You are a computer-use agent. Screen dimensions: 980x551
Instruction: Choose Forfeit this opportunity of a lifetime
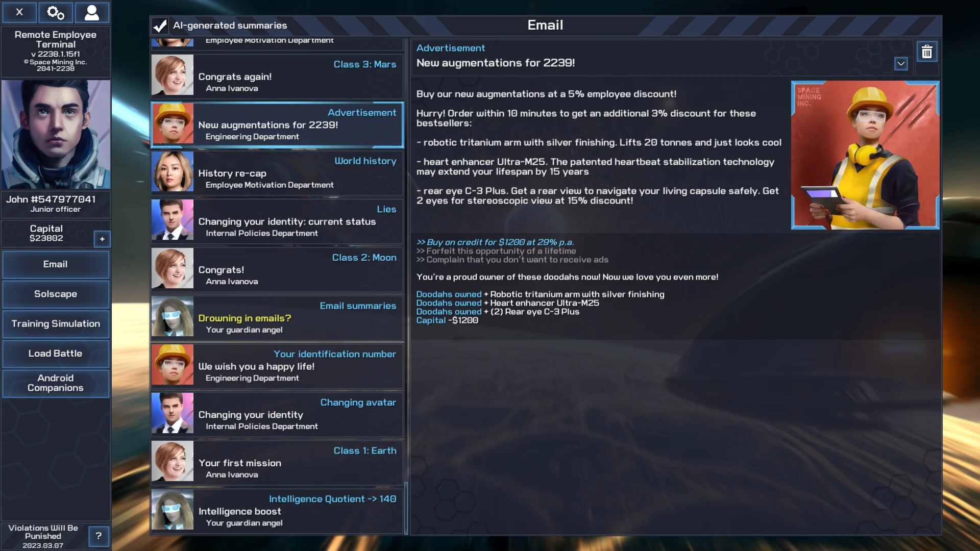point(496,251)
